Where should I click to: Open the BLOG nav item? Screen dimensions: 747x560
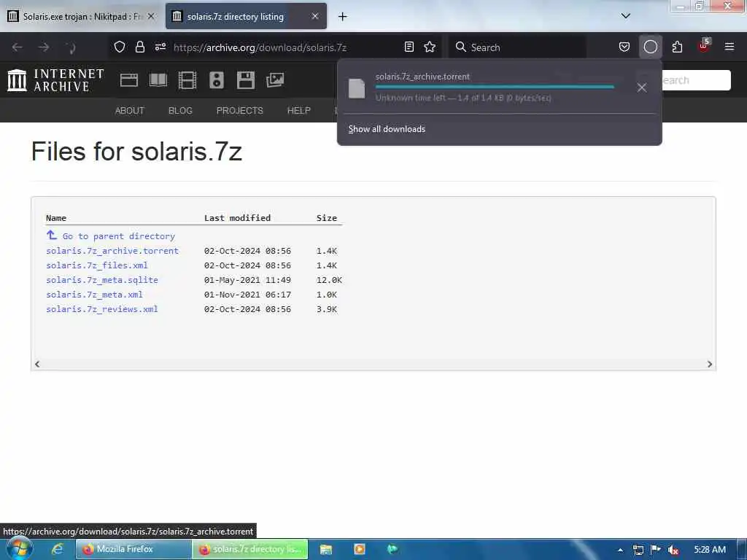(180, 111)
